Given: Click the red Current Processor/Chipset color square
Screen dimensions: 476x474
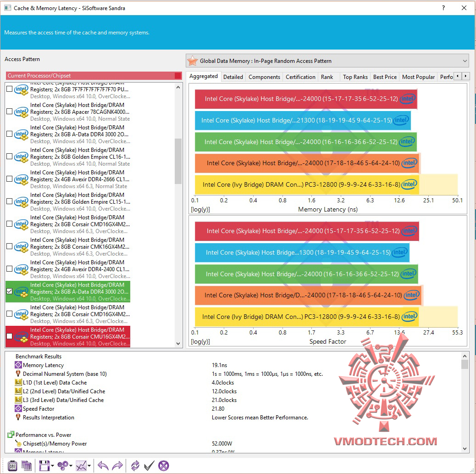Looking at the screenshot, I should click(x=178, y=76).
